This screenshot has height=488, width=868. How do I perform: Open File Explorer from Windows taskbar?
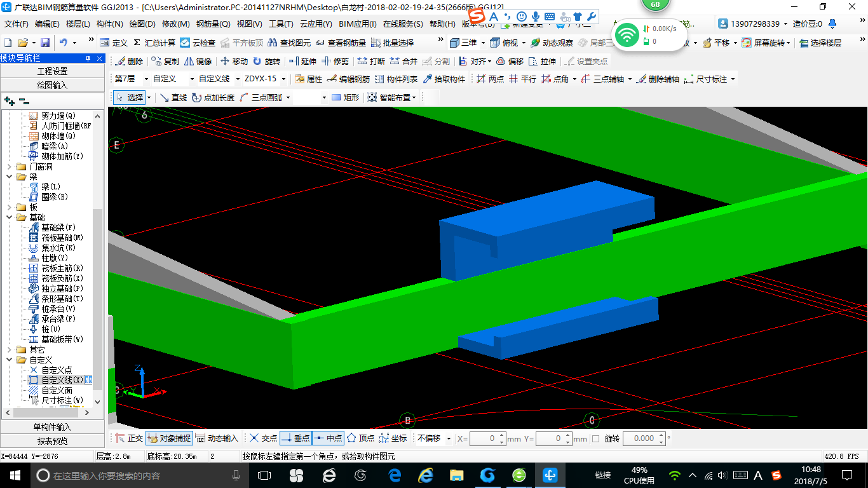pyautogui.click(x=456, y=475)
